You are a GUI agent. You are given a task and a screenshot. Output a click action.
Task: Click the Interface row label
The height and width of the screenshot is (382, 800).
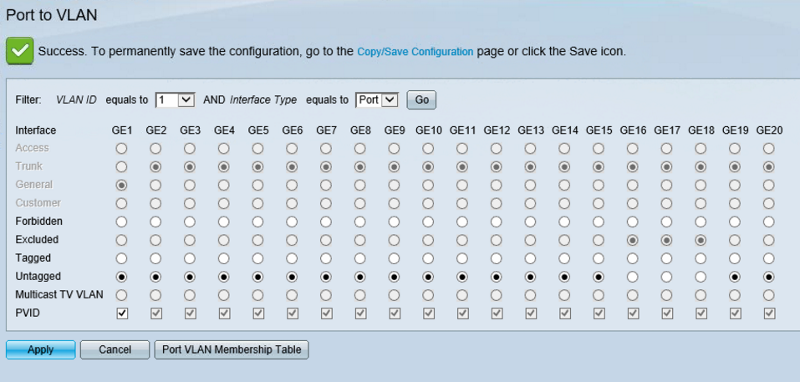pyautogui.click(x=36, y=131)
